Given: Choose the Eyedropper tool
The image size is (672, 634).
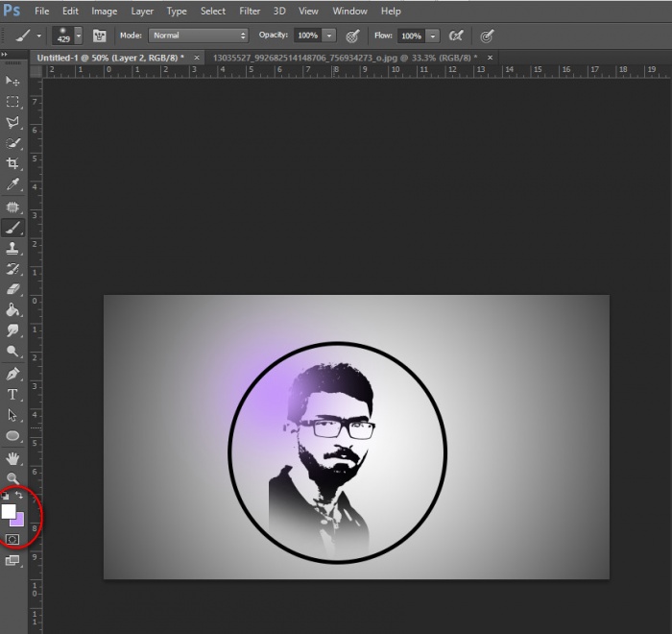Looking at the screenshot, I should click(x=13, y=184).
